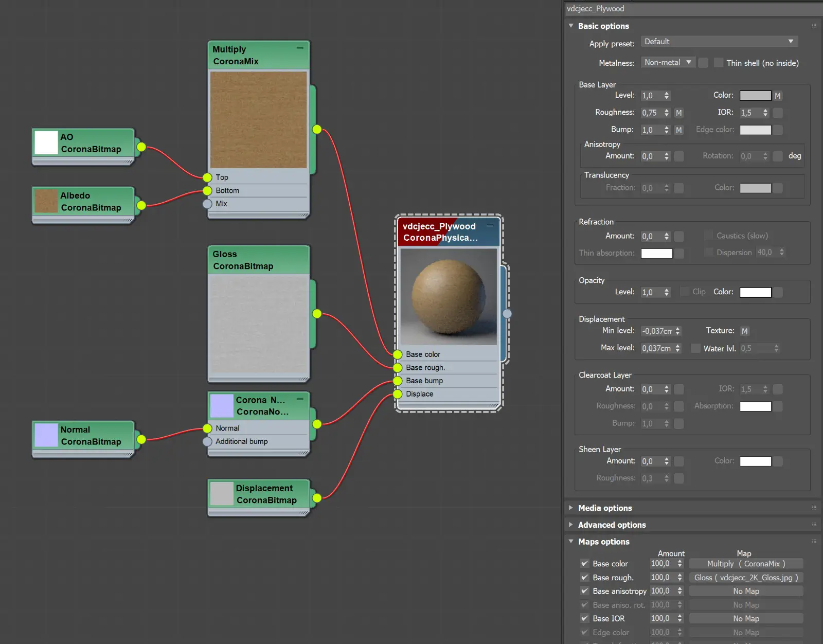Open the M Texture map slot under Displacement
Screen dimensions: 823x644
pos(745,331)
